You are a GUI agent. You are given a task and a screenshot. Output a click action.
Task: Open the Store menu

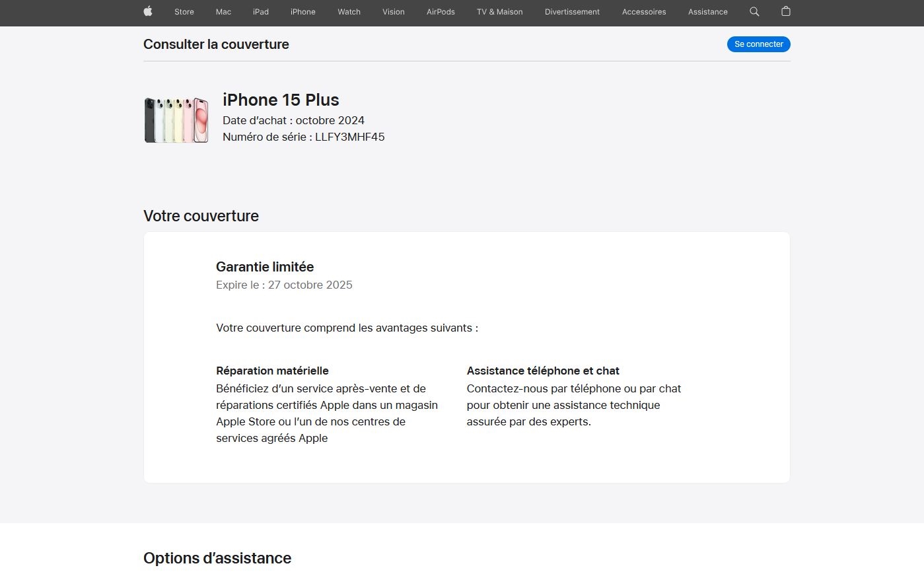[x=184, y=12]
